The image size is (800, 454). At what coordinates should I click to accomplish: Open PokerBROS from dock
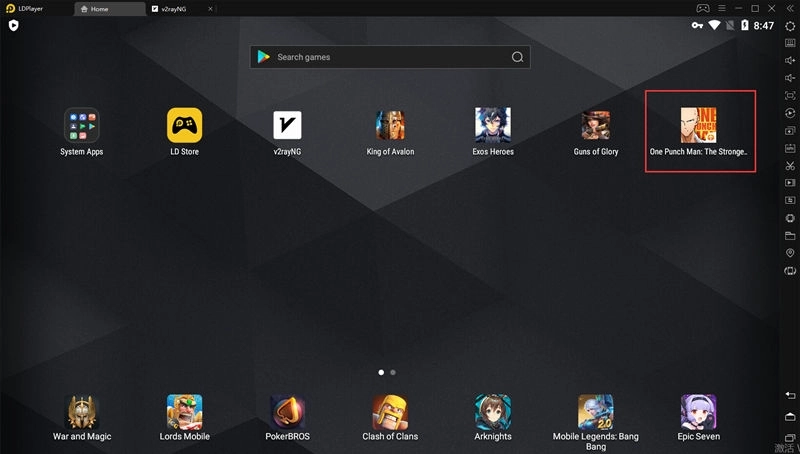coord(287,412)
